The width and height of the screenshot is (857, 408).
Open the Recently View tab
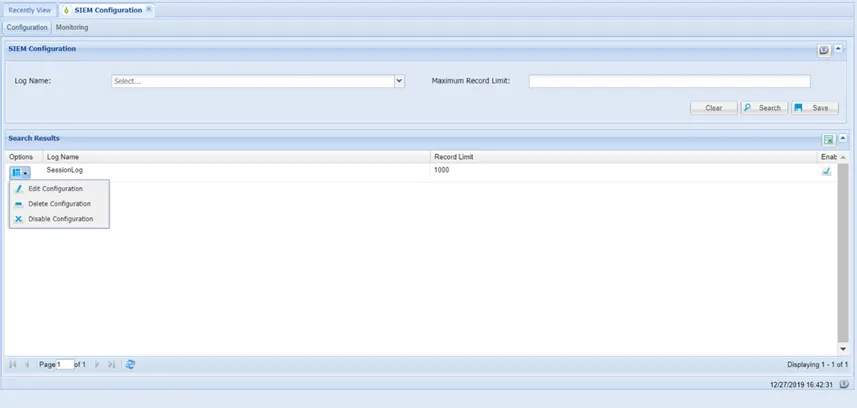(30, 10)
